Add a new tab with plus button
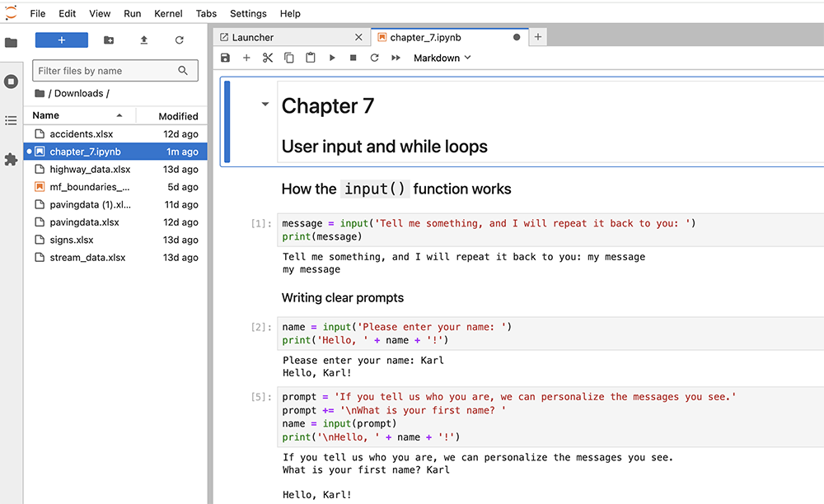The height and width of the screenshot is (504, 824). 537,37
